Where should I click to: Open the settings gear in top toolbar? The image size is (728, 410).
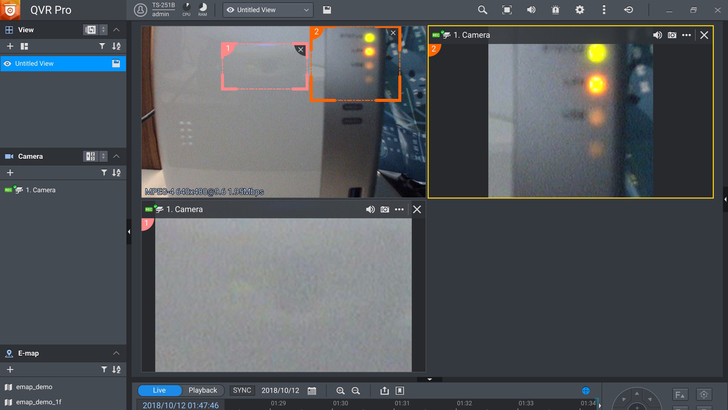(x=580, y=10)
